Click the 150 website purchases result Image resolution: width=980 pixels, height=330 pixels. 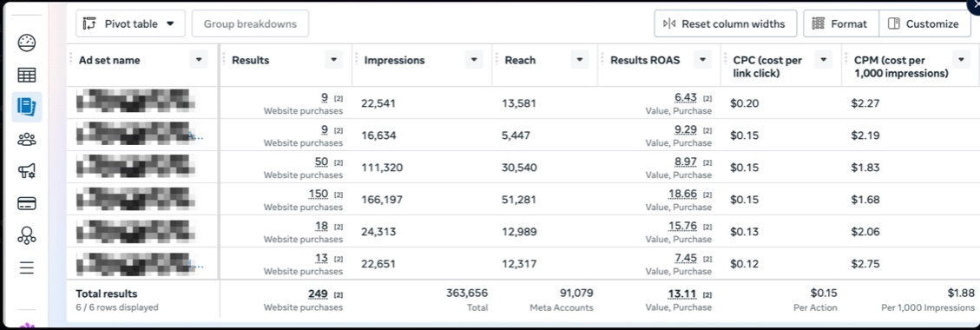coord(318,194)
